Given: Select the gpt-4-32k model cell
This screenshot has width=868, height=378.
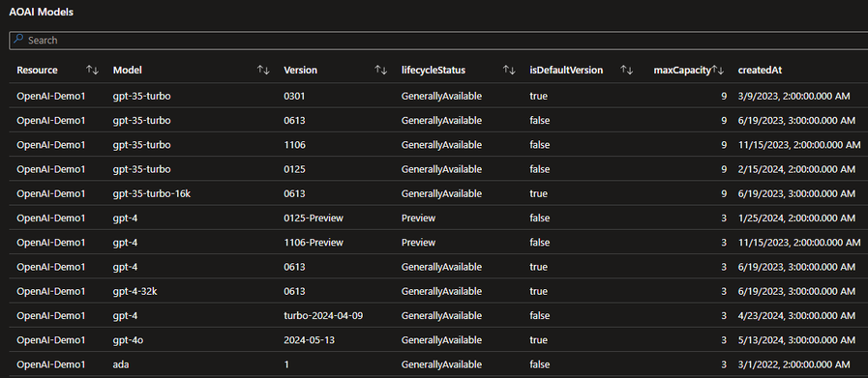Looking at the screenshot, I should [135, 291].
